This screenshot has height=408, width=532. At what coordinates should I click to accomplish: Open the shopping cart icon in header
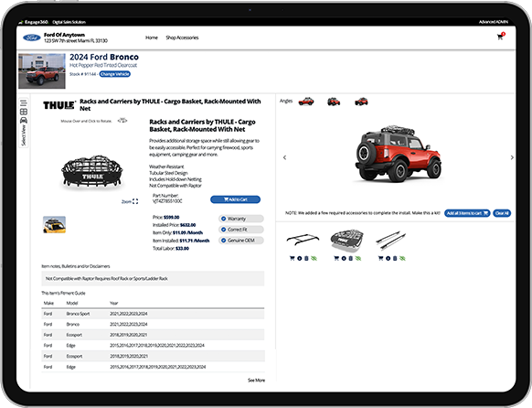[500, 37]
